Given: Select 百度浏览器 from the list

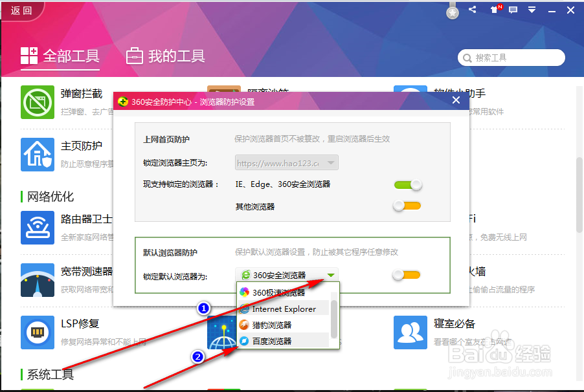Looking at the screenshot, I should (x=284, y=341).
